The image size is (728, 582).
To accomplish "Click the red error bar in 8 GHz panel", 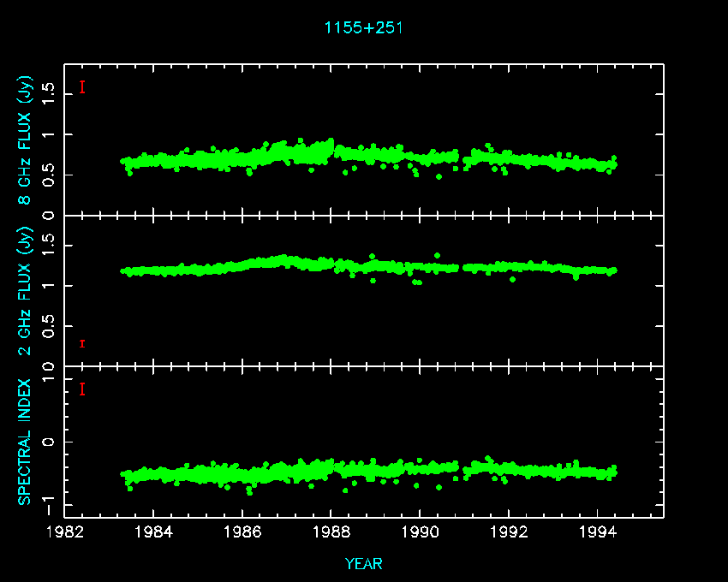I will [x=81, y=86].
